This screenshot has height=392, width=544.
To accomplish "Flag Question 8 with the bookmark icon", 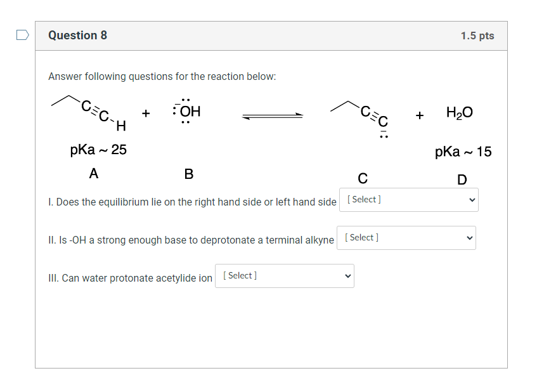I will coord(22,35).
